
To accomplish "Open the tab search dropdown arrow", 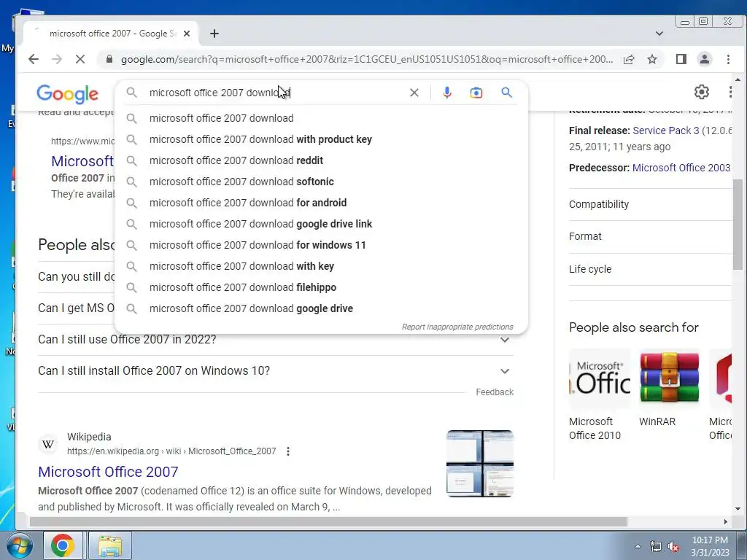I will point(659,34).
